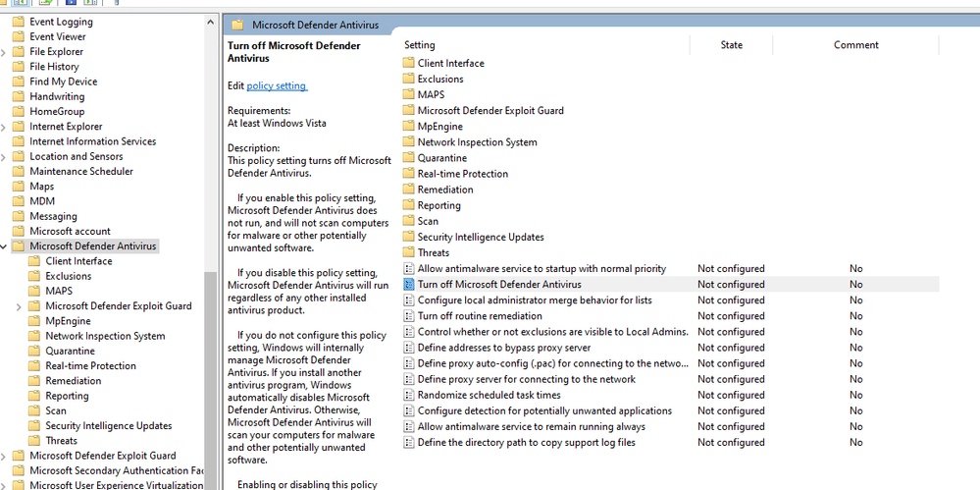Click 'Not configured' state for Turn off routine remediation
Viewport: 980px width, 490px height.
[x=731, y=316]
